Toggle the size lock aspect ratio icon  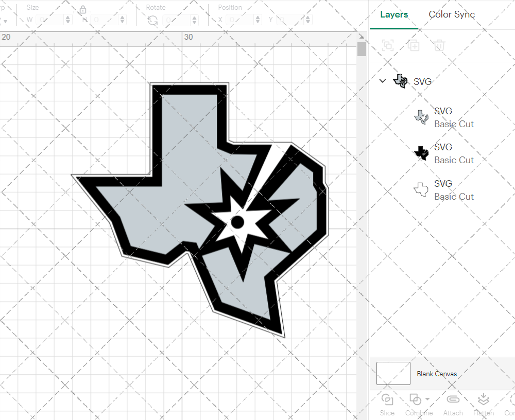click(x=83, y=10)
